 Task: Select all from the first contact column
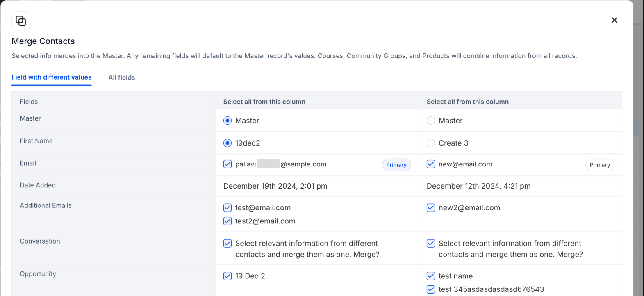click(x=264, y=102)
